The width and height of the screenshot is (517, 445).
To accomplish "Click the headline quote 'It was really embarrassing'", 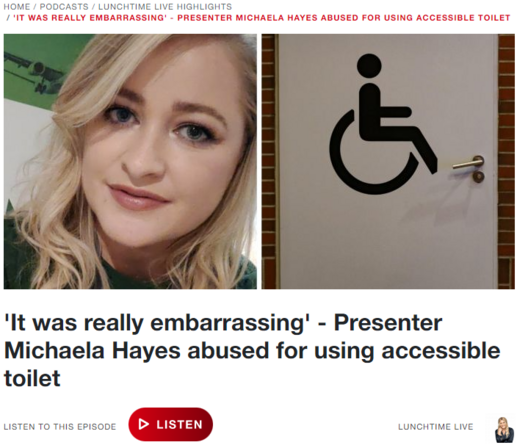I will pos(157,323).
